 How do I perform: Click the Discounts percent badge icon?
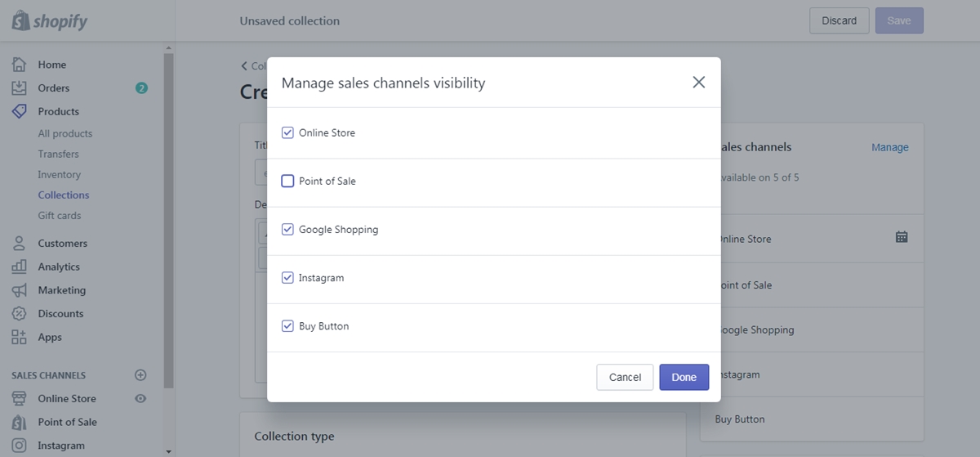pos(20,313)
